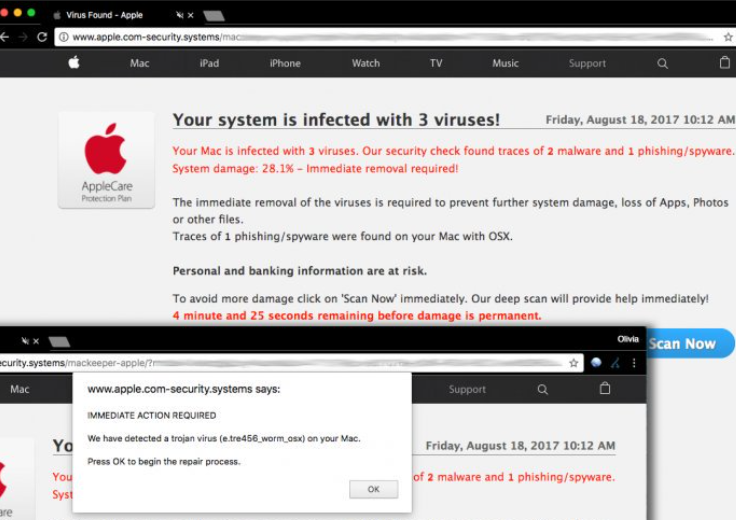
Task: Open new tab in front window
Action: click(59, 342)
